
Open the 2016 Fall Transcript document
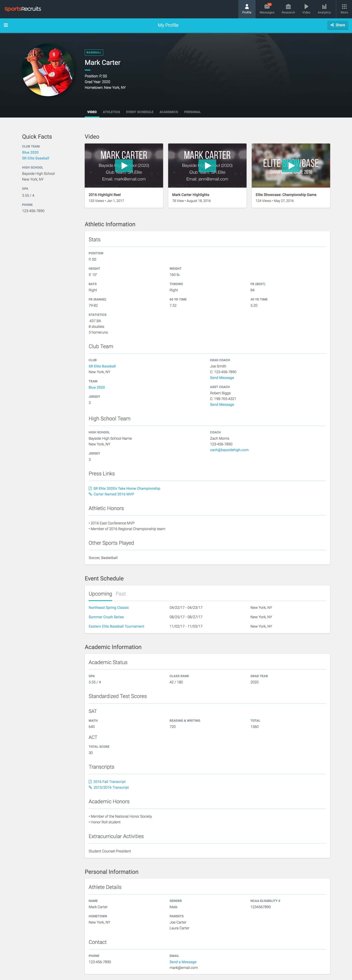(107, 781)
